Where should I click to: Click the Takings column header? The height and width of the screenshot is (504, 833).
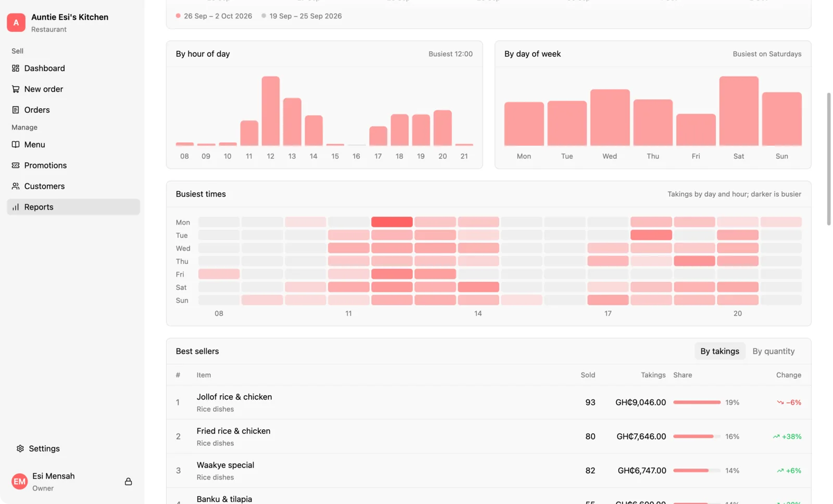click(x=653, y=375)
